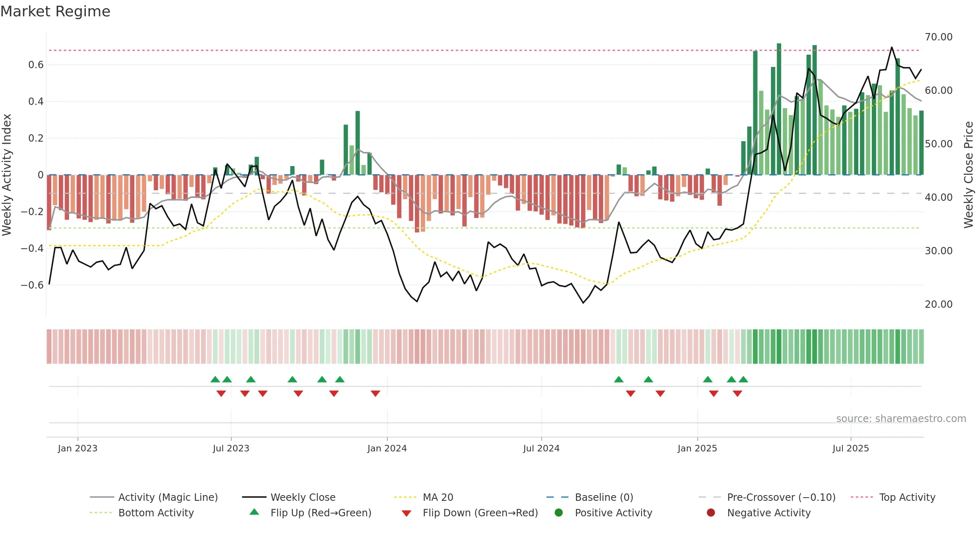
Task: Click the source: sharemaestro.com text
Action: coord(901,419)
